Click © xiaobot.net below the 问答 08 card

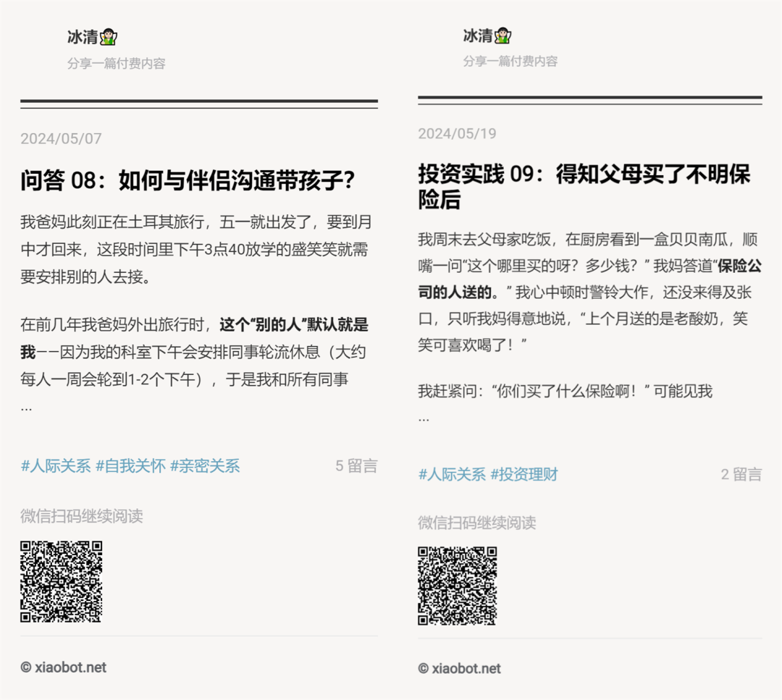click(x=63, y=667)
